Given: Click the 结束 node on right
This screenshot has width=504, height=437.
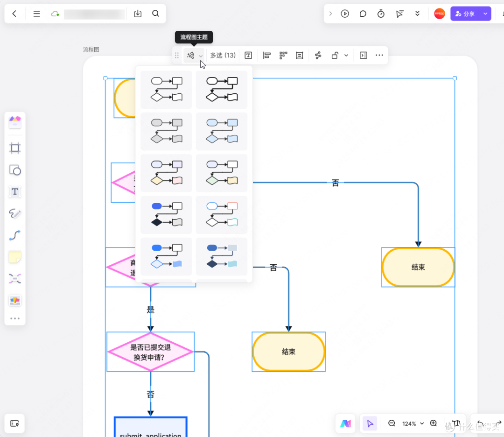Looking at the screenshot, I should [418, 267].
